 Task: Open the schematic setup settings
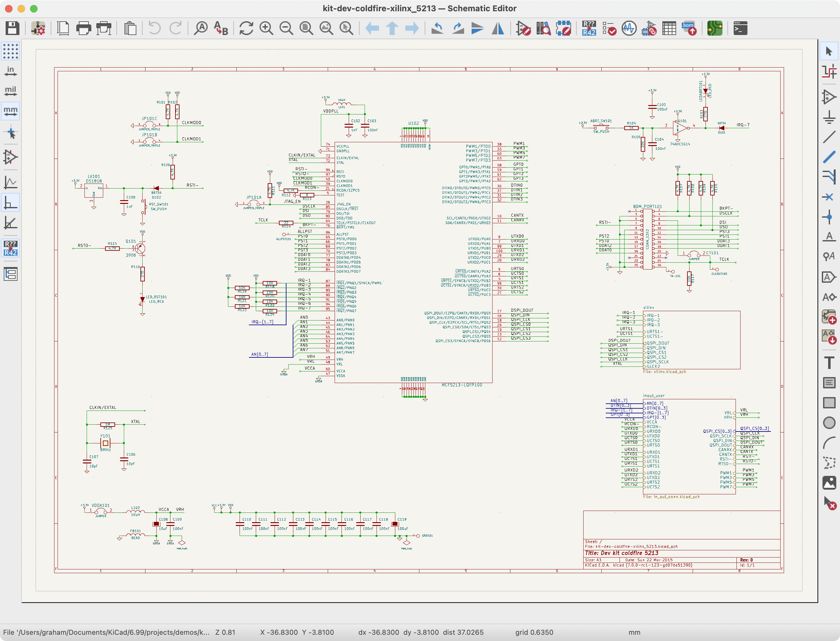click(38, 28)
